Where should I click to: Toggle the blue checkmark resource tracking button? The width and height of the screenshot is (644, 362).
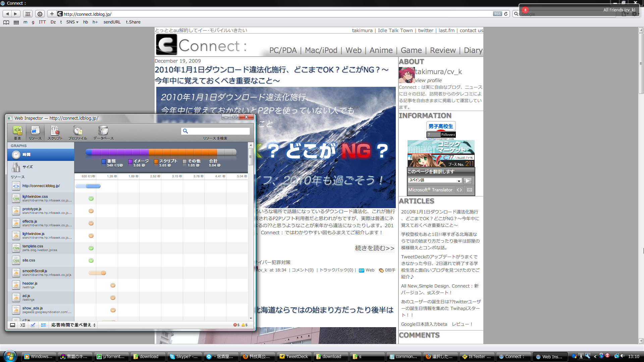pos(33,325)
